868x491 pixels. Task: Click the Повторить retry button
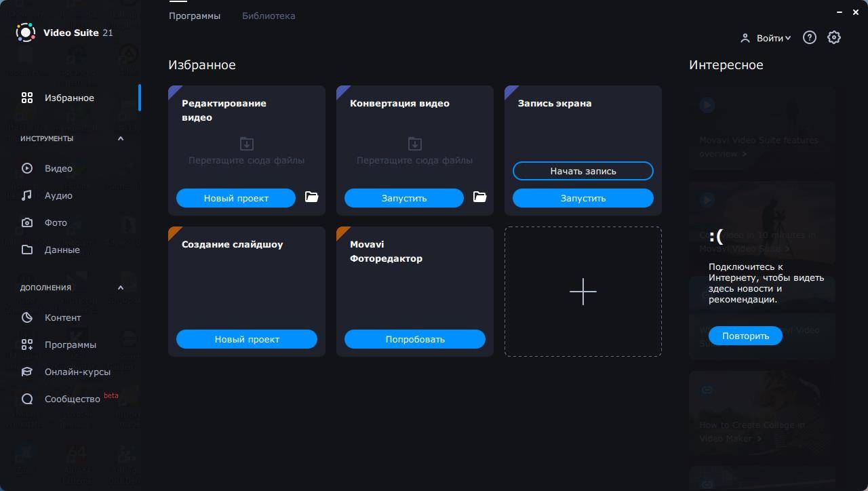[745, 336]
